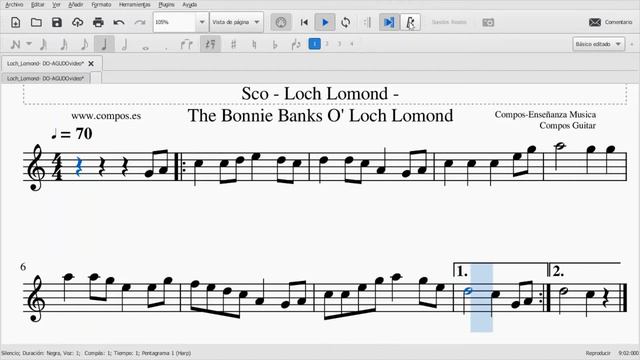Toggle play repeats button

tap(367, 22)
